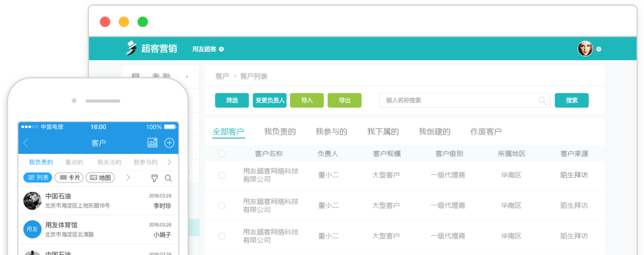Check the second customer row checkbox

tap(222, 206)
